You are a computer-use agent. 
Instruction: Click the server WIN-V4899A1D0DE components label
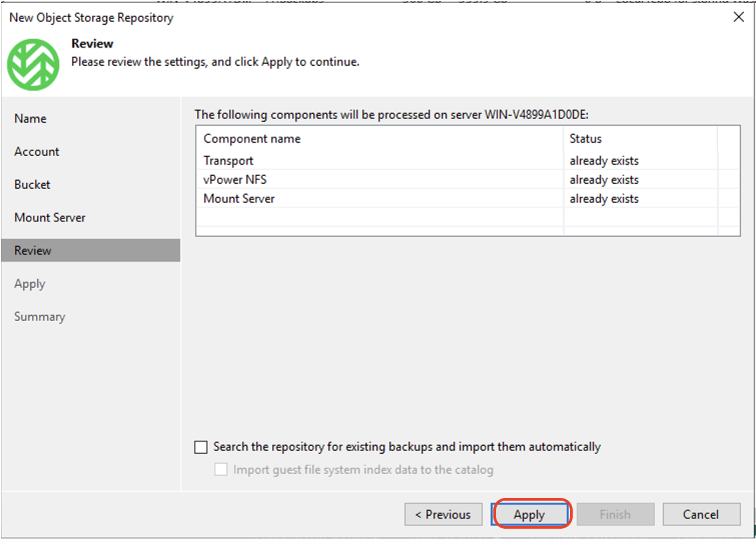[391, 114]
